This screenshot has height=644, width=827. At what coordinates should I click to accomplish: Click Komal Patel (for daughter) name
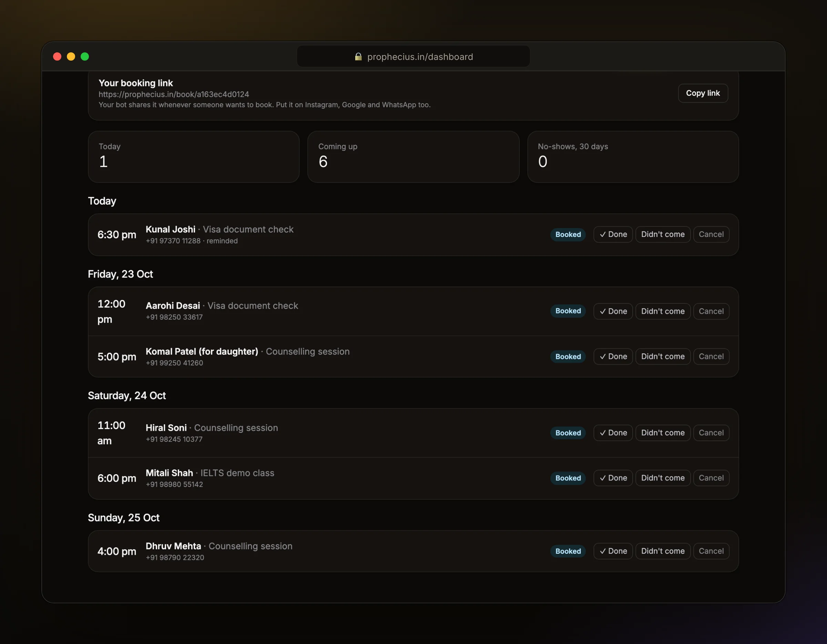[202, 352]
